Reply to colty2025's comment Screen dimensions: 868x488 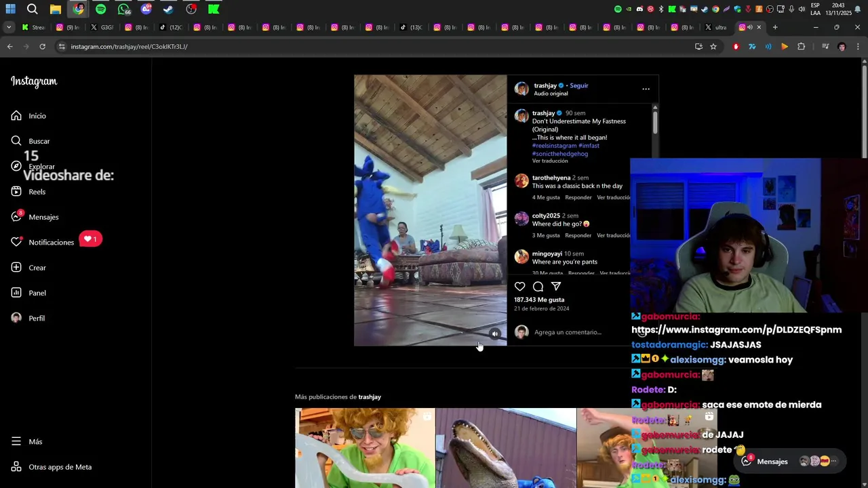click(x=578, y=235)
